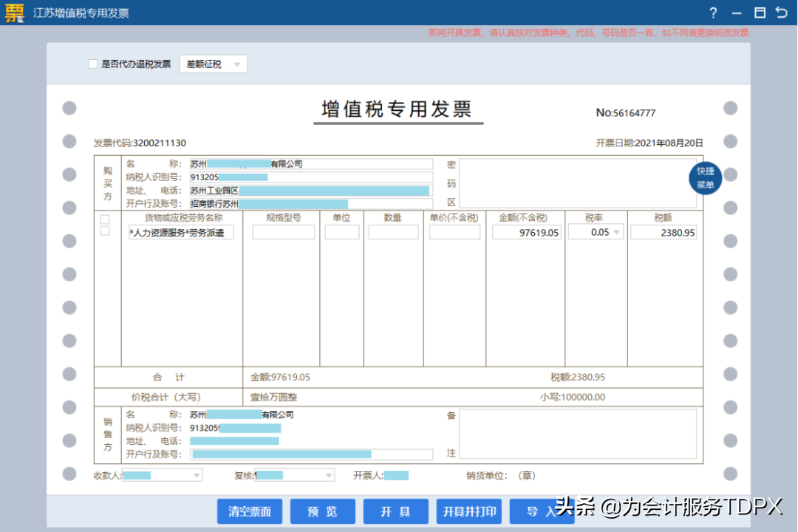Click the 开具 button

point(395,511)
